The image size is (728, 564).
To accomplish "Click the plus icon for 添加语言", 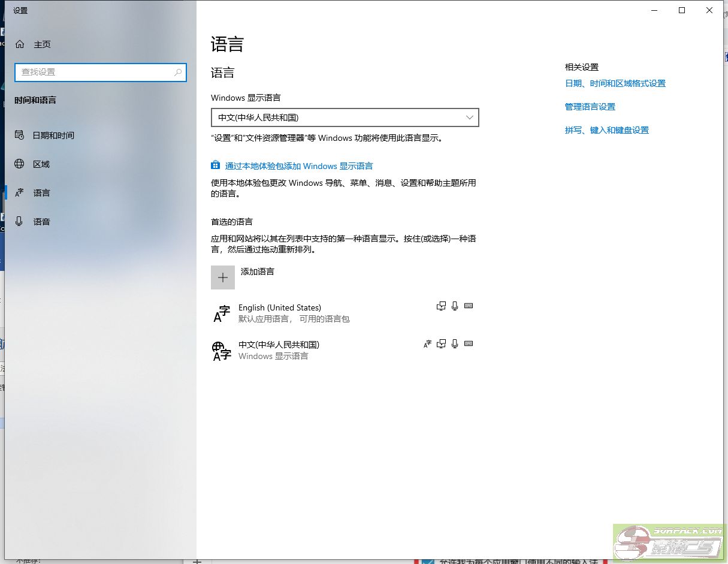I will click(223, 278).
